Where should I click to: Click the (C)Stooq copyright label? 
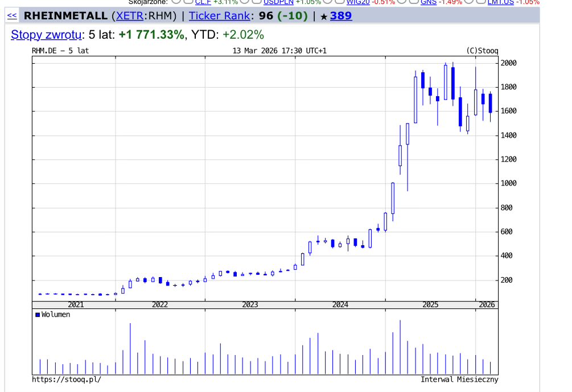pos(482,51)
